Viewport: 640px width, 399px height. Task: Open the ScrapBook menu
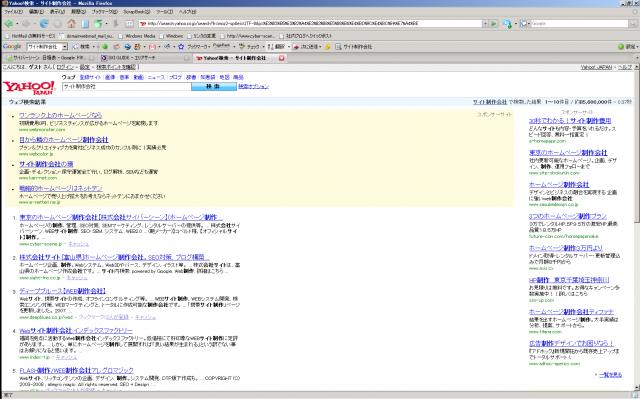tap(136, 12)
